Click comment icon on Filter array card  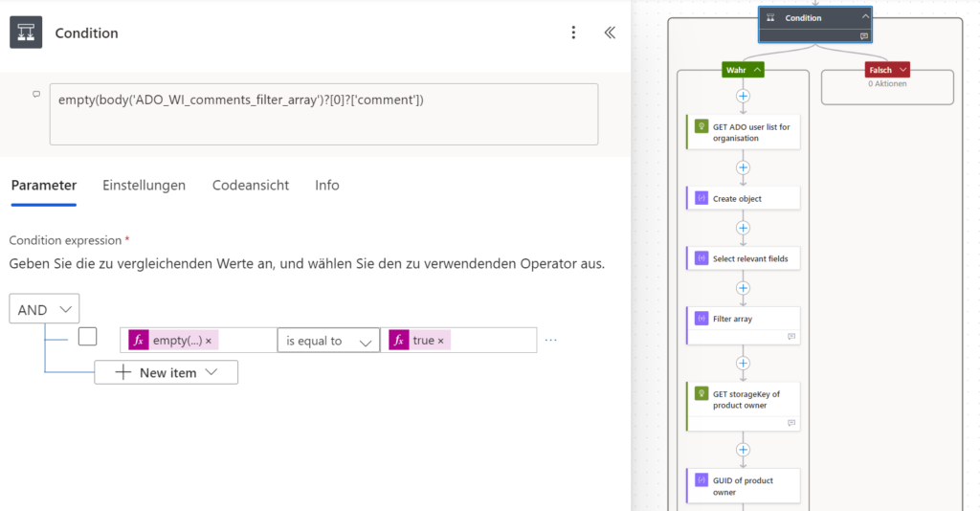pyautogui.click(x=791, y=336)
